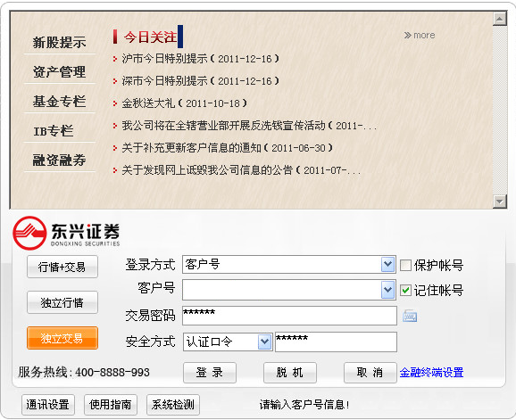This screenshot has width=516, height=420.
Task: Open 使用指南
Action: pyautogui.click(x=111, y=405)
